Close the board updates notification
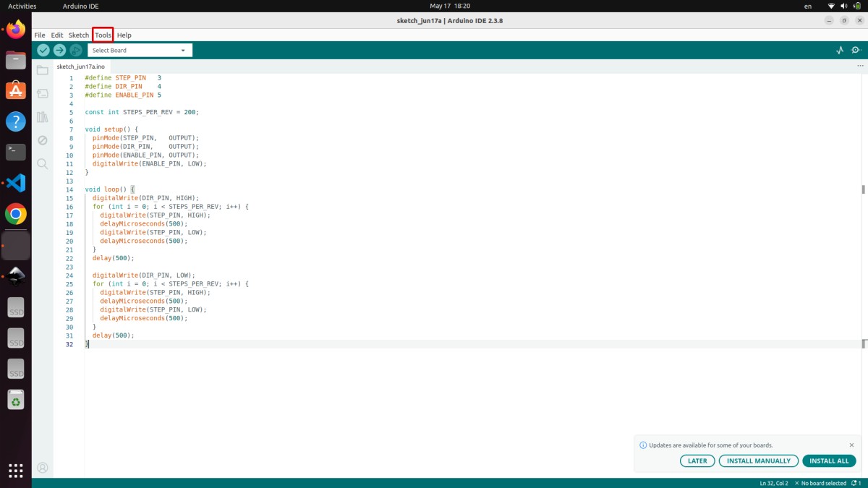Screen dimensions: 868x488 coord(851,445)
